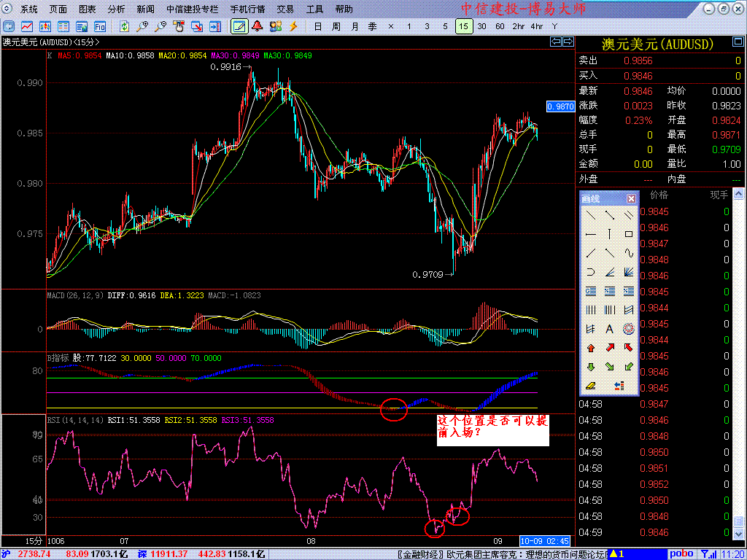The width and height of the screenshot is (747, 560).
Task: Click the zoom in magnifier icon
Action: click(x=142, y=26)
